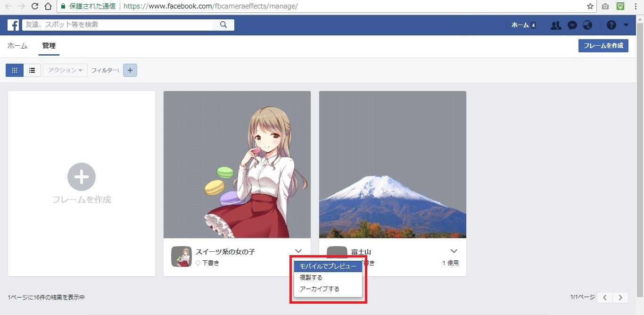644x315 pixels.
Task: Click the フレームを作成 button
Action: (603, 46)
